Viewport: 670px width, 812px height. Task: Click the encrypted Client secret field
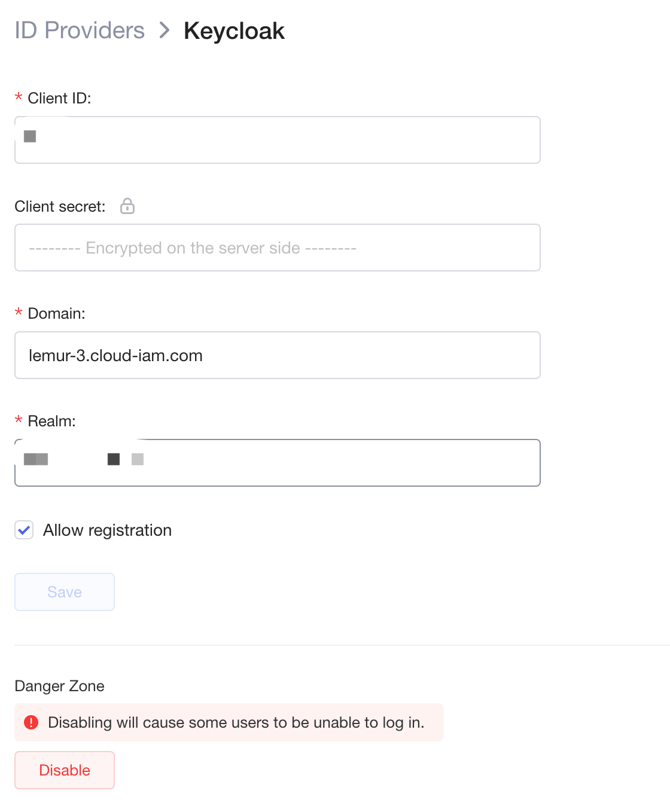[x=277, y=248]
